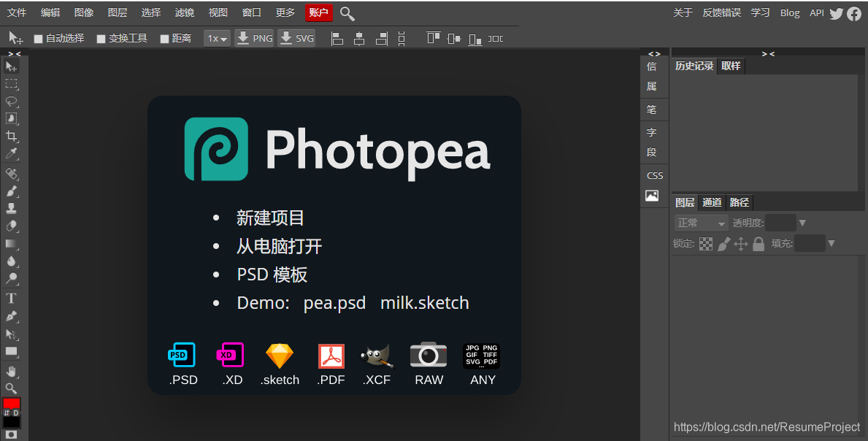Open the image panel icon in side strip
Screen dimensions: 868x441
pos(652,196)
